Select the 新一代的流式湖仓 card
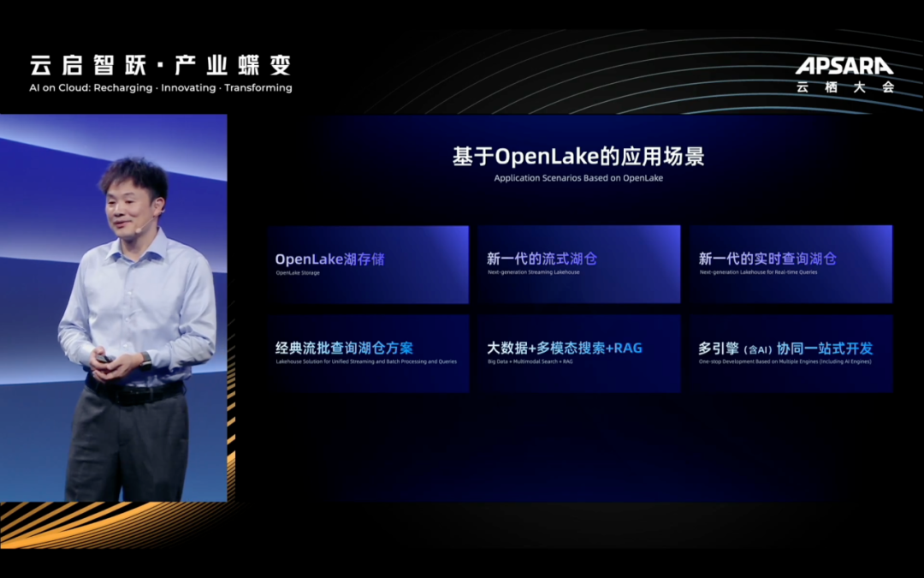 579,265
